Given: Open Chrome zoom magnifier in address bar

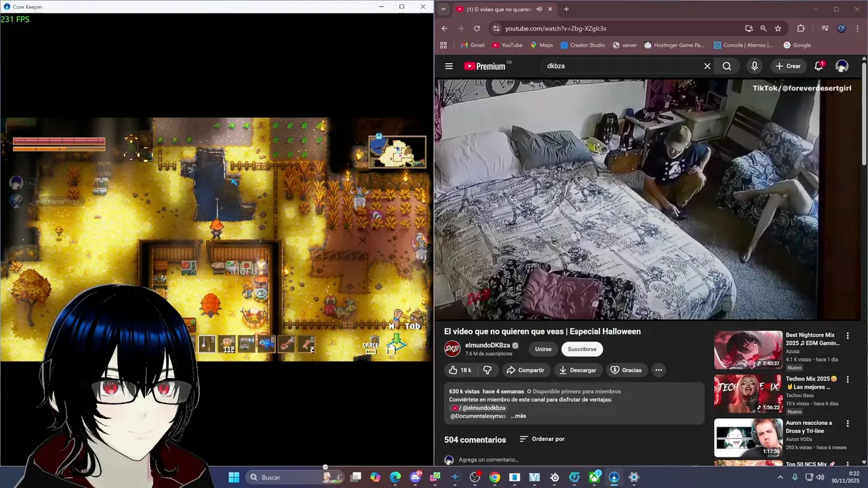Looking at the screenshot, I should [763, 28].
